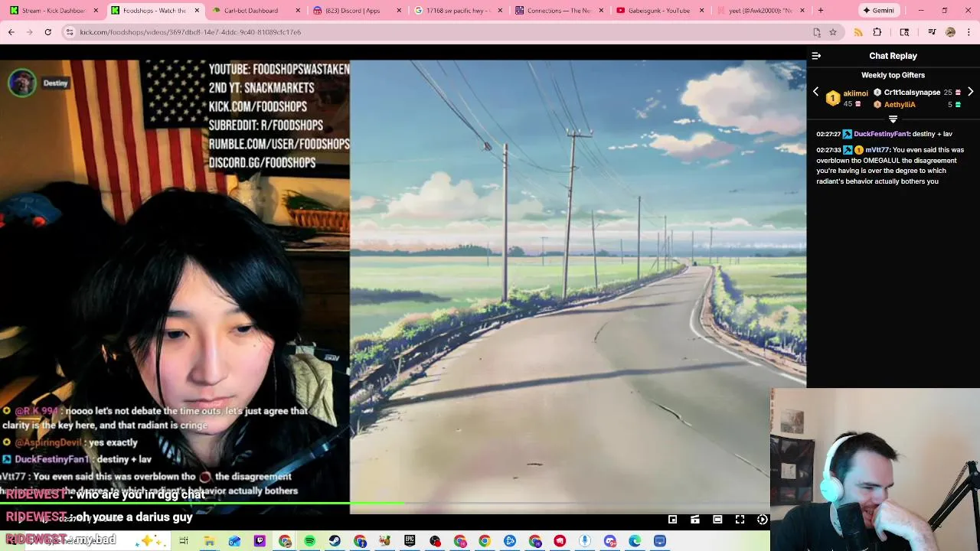Expand the gifters panel with the down-arrow handle
980x551 pixels.
point(893,119)
